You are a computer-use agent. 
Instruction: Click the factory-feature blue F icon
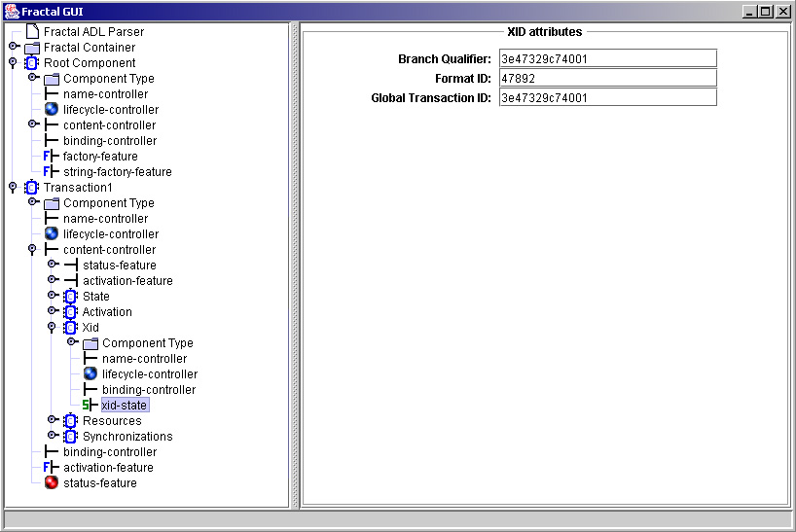52,157
